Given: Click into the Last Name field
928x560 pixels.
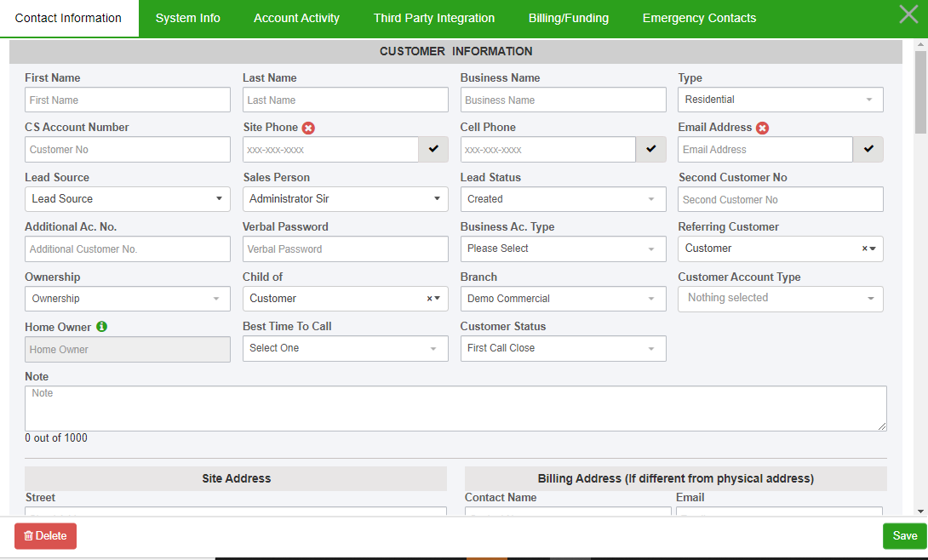Looking at the screenshot, I should point(345,100).
